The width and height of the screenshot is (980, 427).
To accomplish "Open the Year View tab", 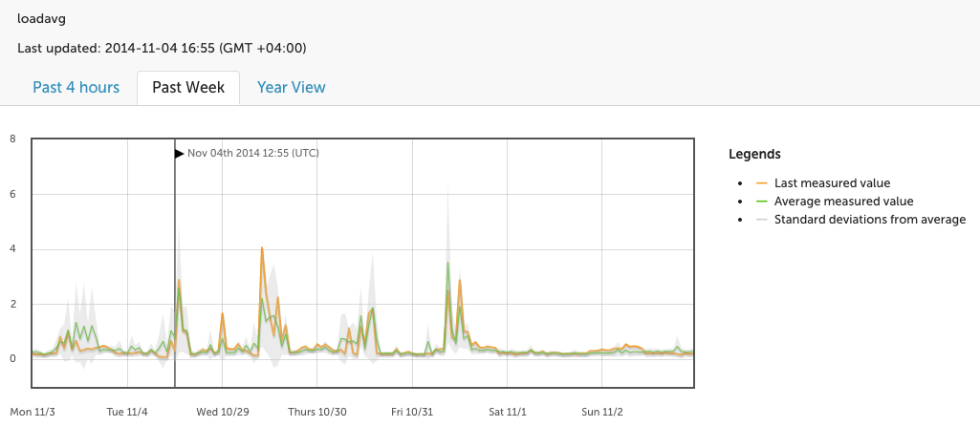I will coord(292,87).
